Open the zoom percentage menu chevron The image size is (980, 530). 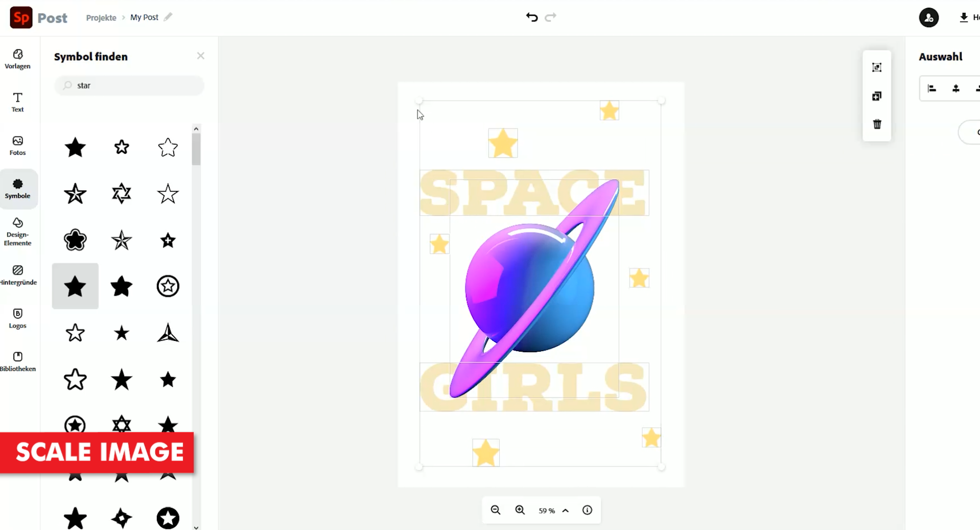566,511
